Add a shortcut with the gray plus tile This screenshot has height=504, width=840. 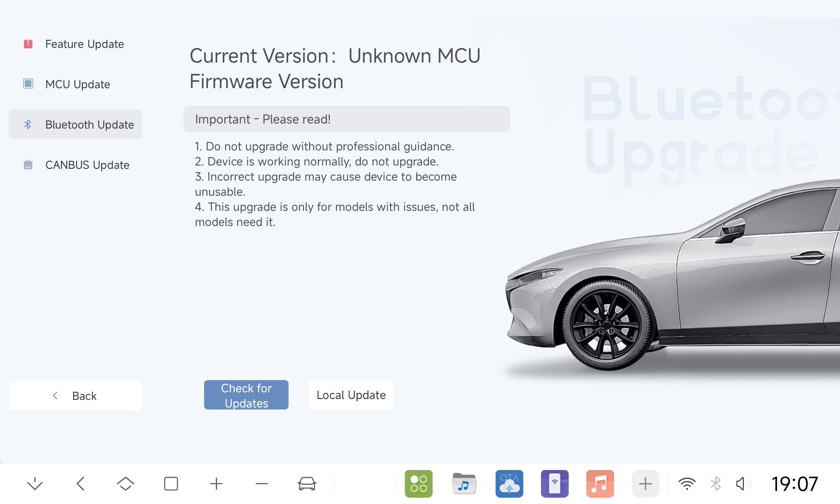click(x=645, y=484)
